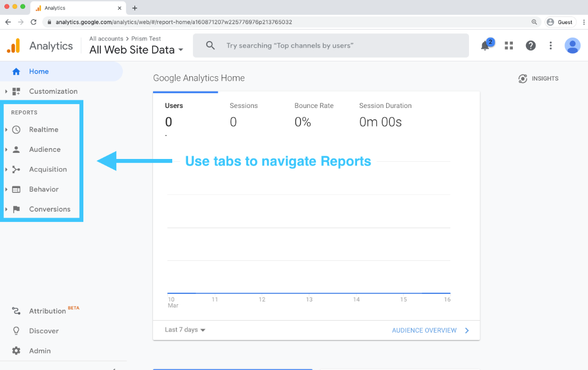This screenshot has height=370, width=588.
Task: Expand the Customization section arrow
Action: (6, 92)
